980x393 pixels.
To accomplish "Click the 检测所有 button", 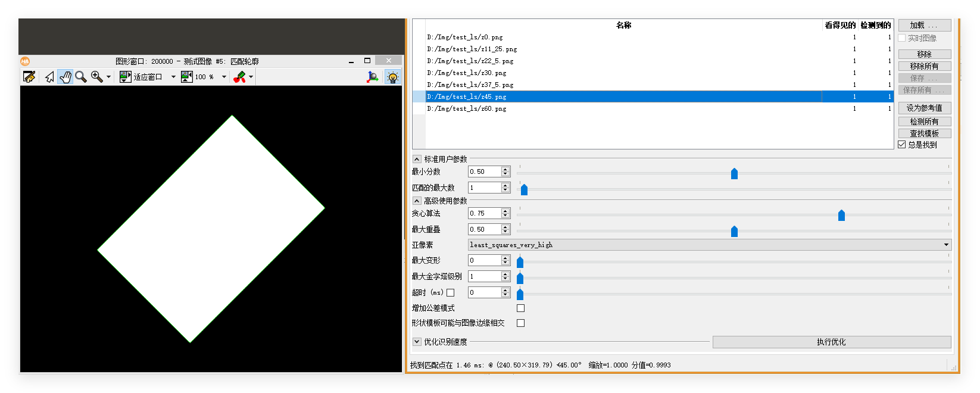I will [x=925, y=121].
